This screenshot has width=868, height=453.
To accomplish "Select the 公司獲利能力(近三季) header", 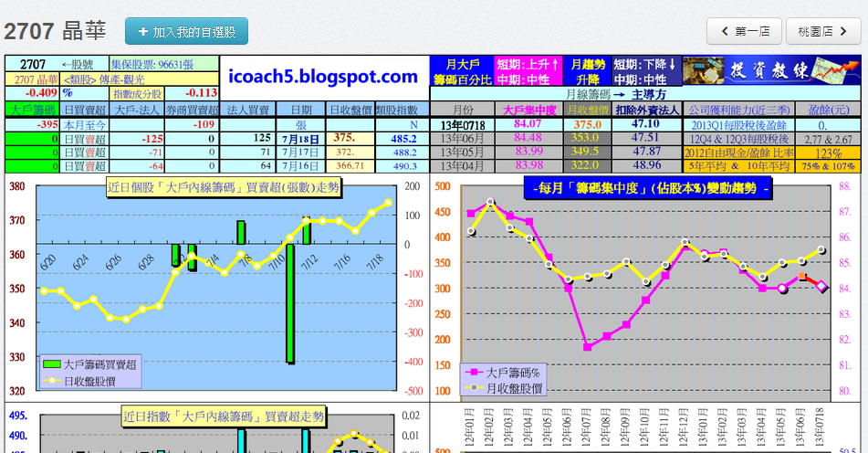I will pos(739,110).
